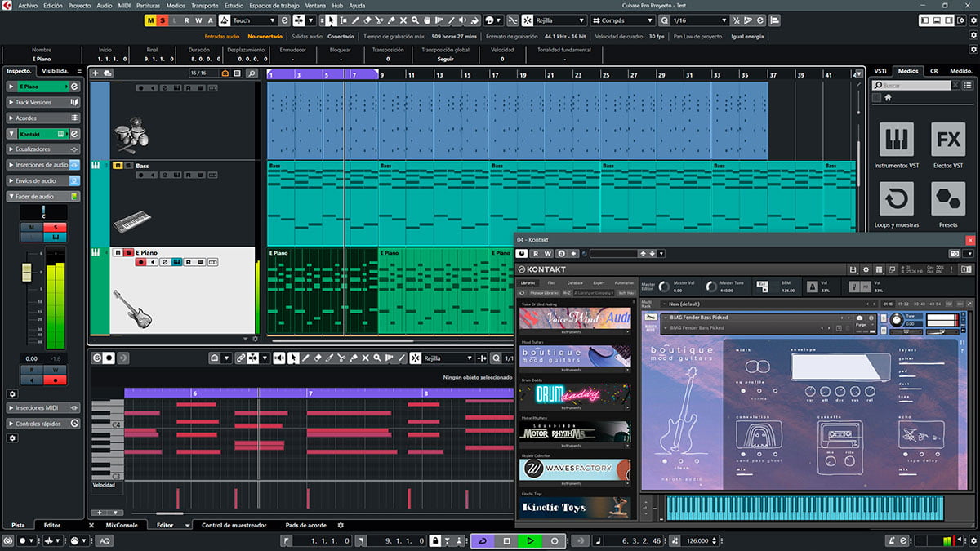980x551 pixels.
Task: Toggle global Solo S button in top toolbar
Action: point(163,20)
